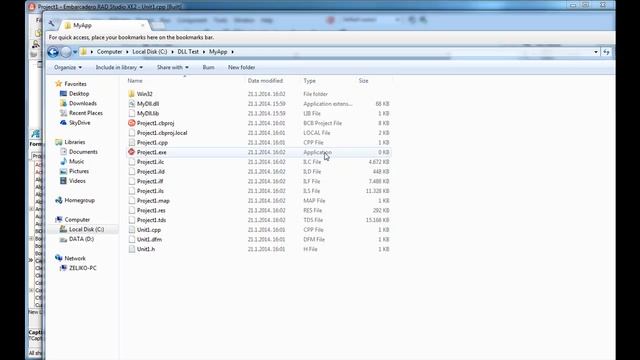The height and width of the screenshot is (360, 640).
Task: Switch to the MyApp tab
Action: click(x=104, y=25)
